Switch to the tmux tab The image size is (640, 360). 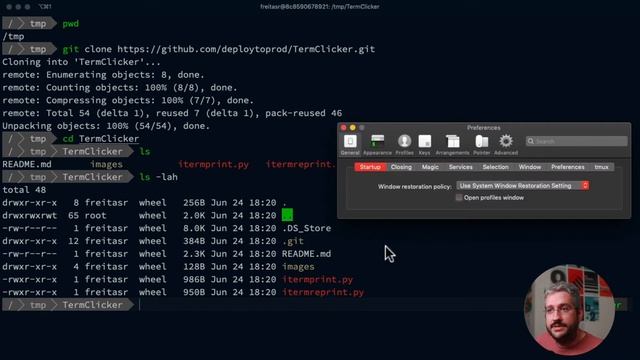tap(601, 167)
